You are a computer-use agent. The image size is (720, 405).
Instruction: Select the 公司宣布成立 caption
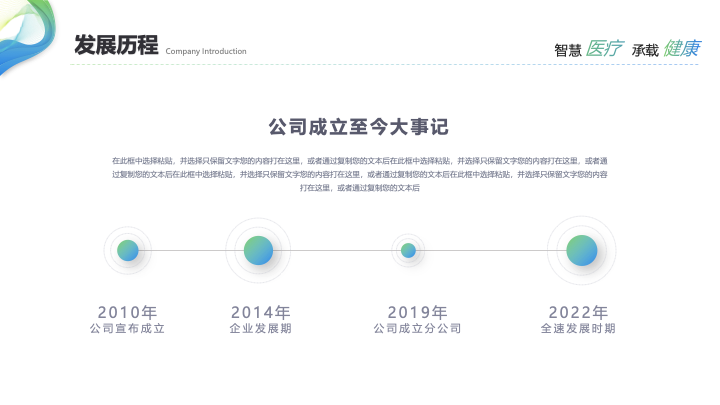(127, 329)
